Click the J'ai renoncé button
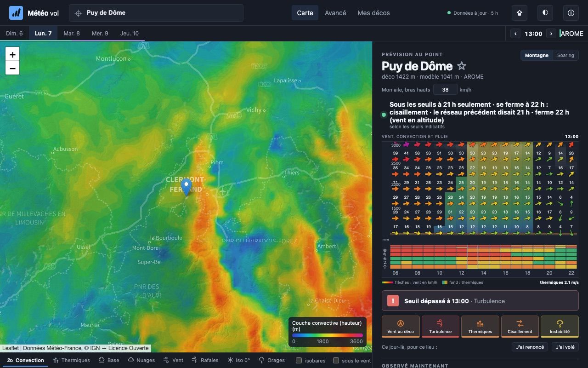The width and height of the screenshot is (588, 368). pyautogui.click(x=530, y=347)
